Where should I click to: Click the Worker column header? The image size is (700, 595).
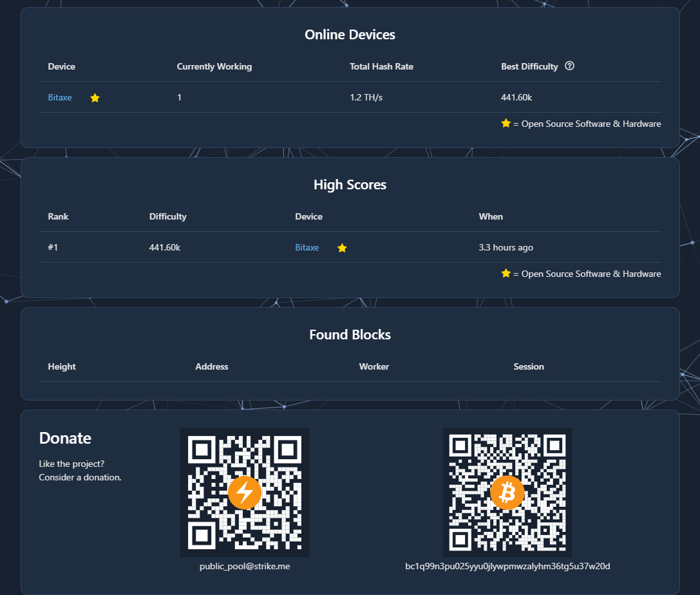click(374, 366)
